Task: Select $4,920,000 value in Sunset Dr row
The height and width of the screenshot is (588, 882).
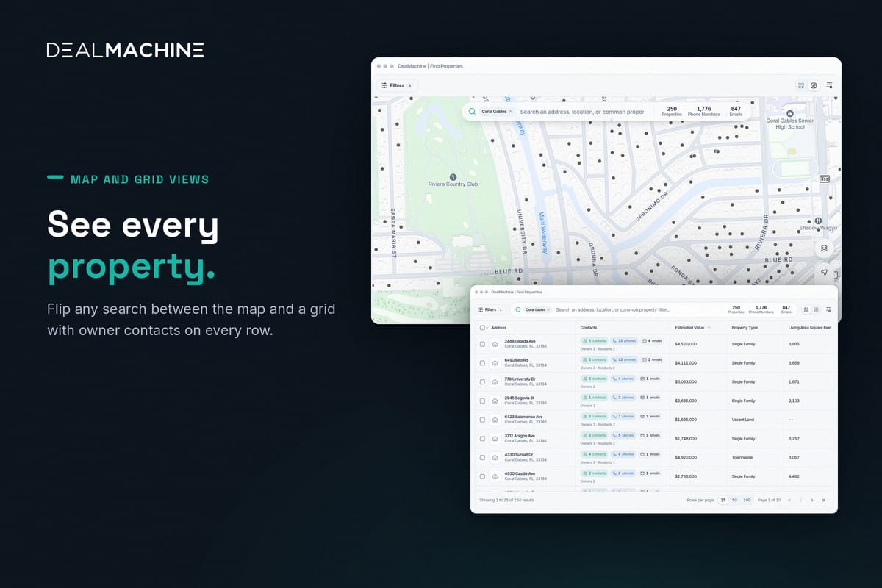Action: tap(686, 457)
